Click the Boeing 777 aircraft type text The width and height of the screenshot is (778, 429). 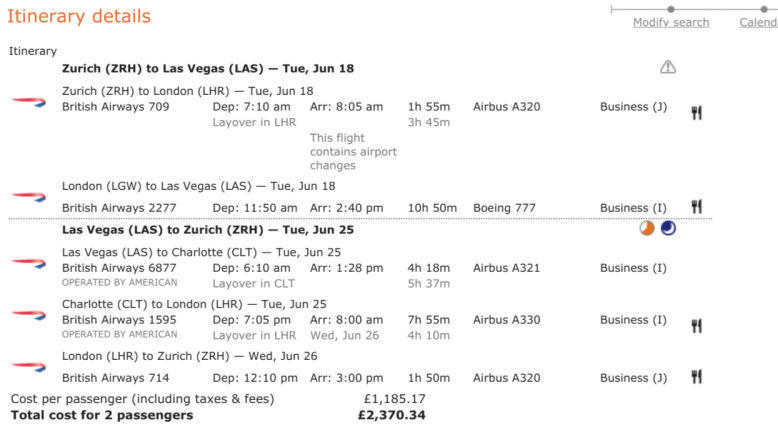click(504, 208)
